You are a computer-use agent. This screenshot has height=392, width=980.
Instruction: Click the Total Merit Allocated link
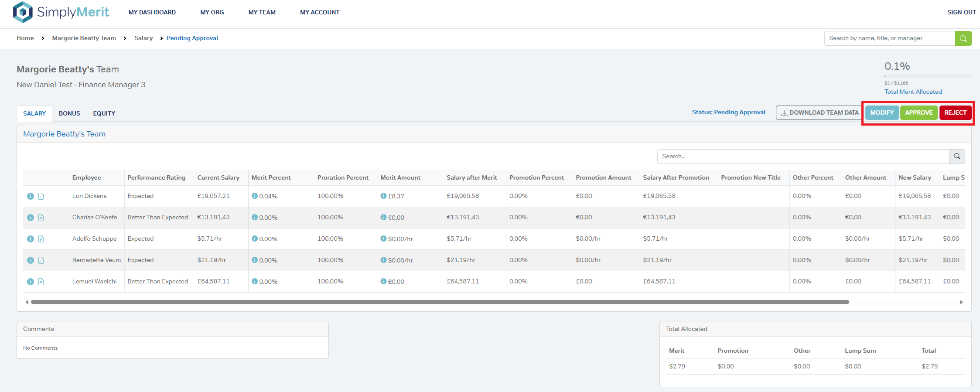913,92
